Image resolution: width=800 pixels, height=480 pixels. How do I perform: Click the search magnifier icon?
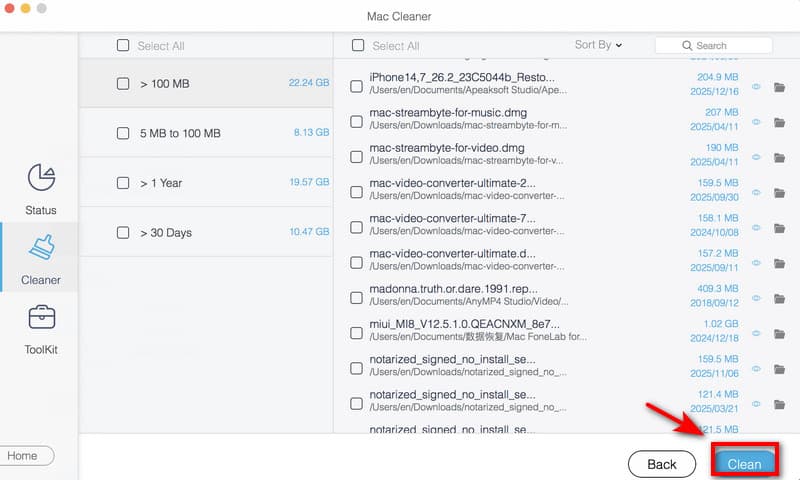(688, 46)
